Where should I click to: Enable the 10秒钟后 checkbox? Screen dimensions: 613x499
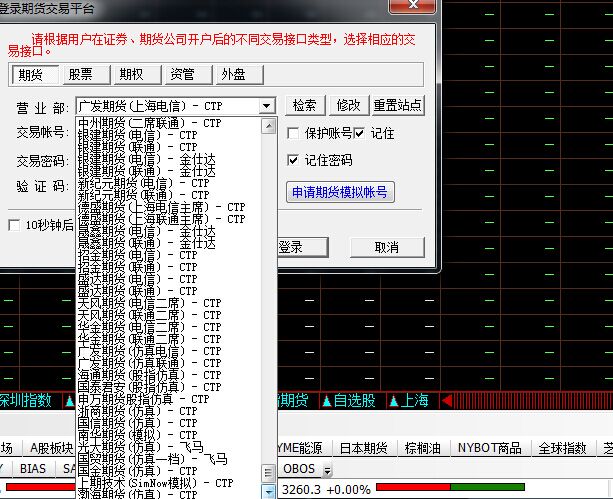pyautogui.click(x=14, y=225)
